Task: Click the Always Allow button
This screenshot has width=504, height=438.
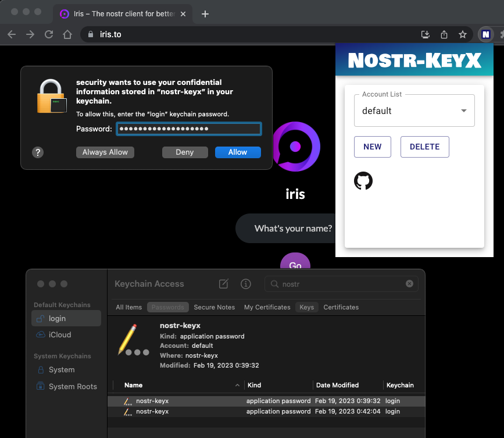Action: (x=105, y=152)
